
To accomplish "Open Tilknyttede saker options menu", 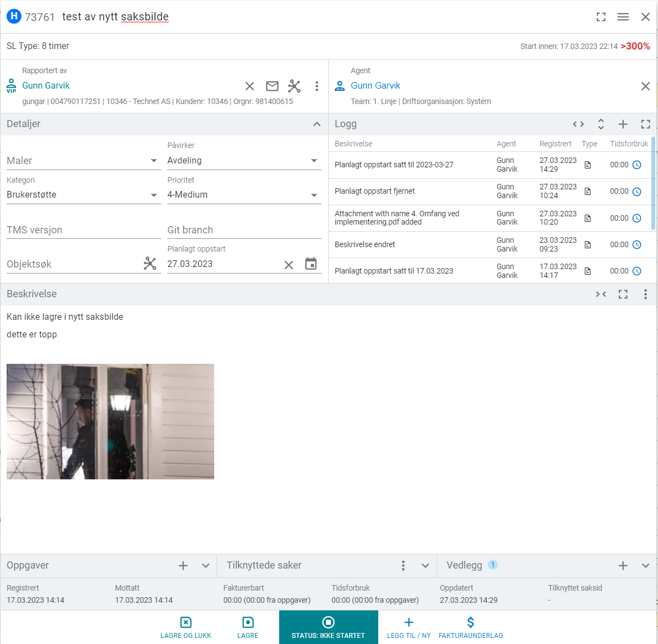I will point(403,565).
